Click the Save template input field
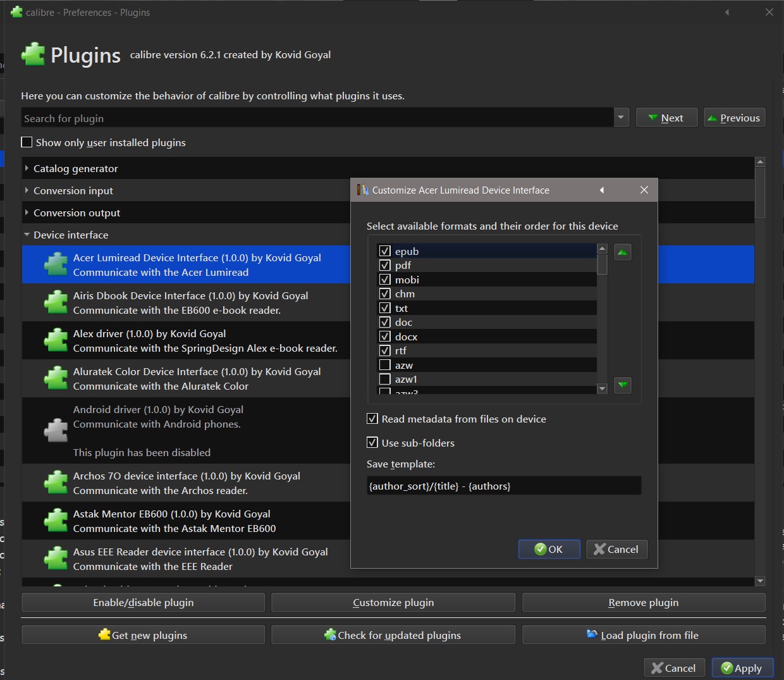784x680 pixels. tap(504, 486)
